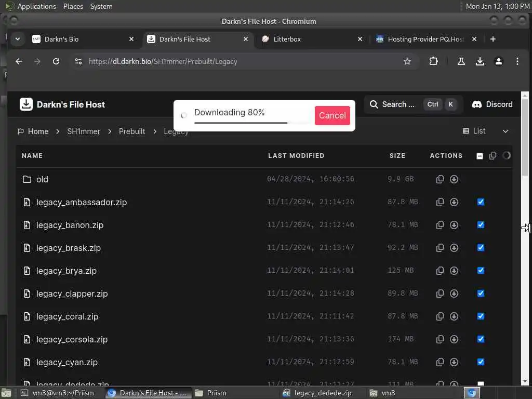Copy link for legacy_corsola.zip
Image resolution: width=532 pixels, height=399 pixels.
pyautogui.click(x=440, y=339)
